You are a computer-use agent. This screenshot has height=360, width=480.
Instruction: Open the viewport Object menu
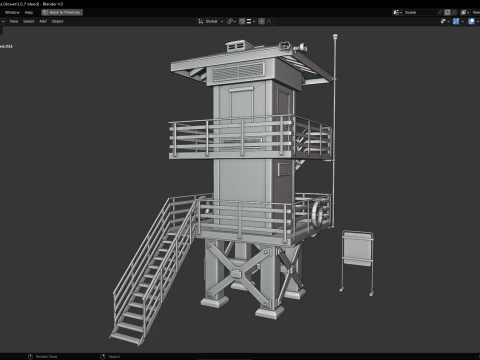click(x=57, y=21)
